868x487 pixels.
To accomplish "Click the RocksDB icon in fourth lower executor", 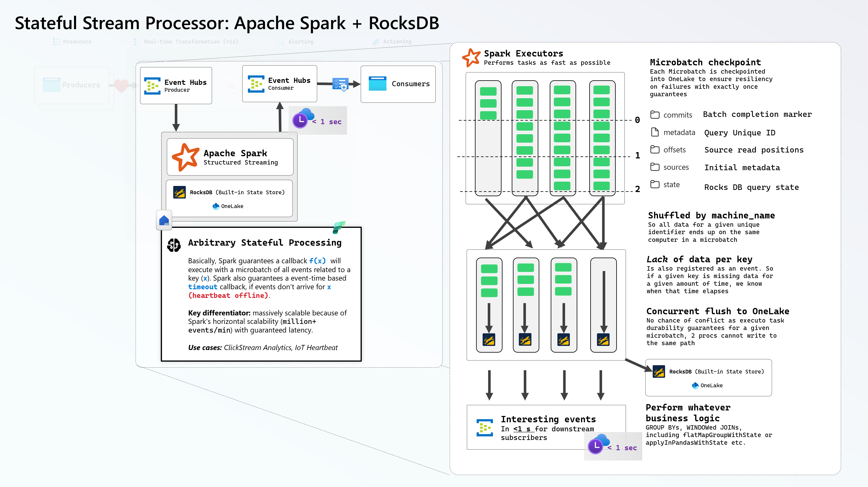I will (603, 339).
